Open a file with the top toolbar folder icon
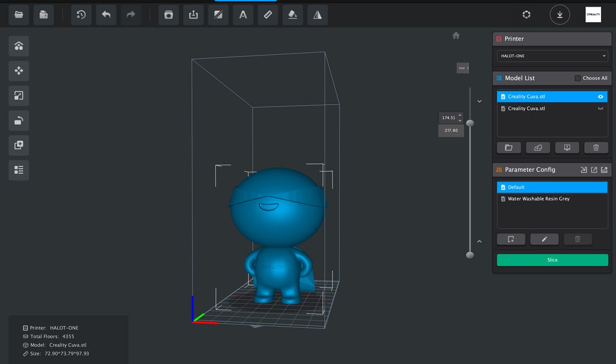 point(19,15)
